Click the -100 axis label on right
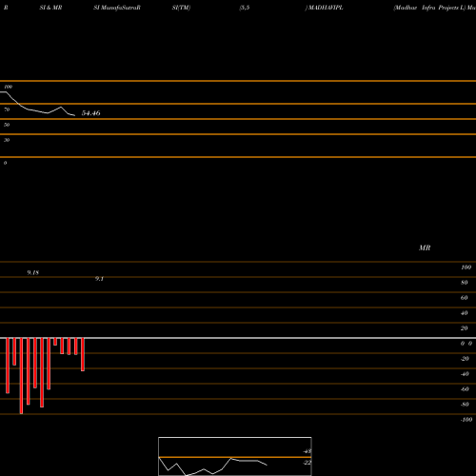Image resolution: width=476 pixels, height=476 pixels. 466,420
